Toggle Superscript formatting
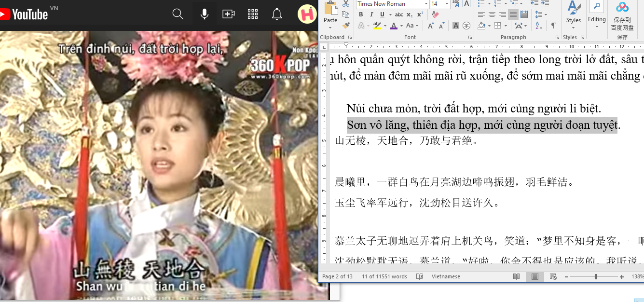644x302 pixels. tap(419, 15)
